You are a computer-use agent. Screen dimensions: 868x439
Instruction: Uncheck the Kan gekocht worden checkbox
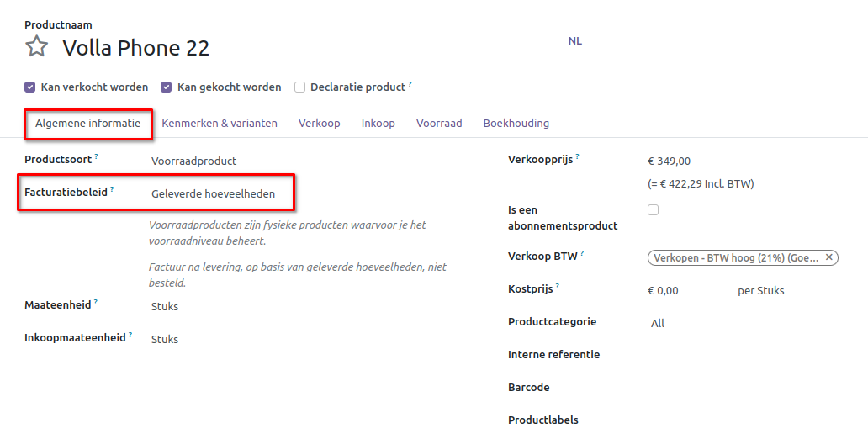coord(167,87)
